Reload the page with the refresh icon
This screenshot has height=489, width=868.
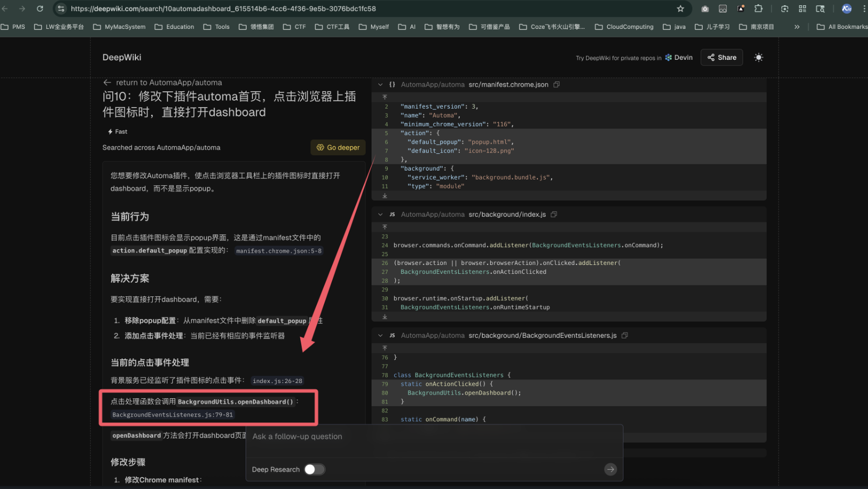pyautogui.click(x=40, y=8)
